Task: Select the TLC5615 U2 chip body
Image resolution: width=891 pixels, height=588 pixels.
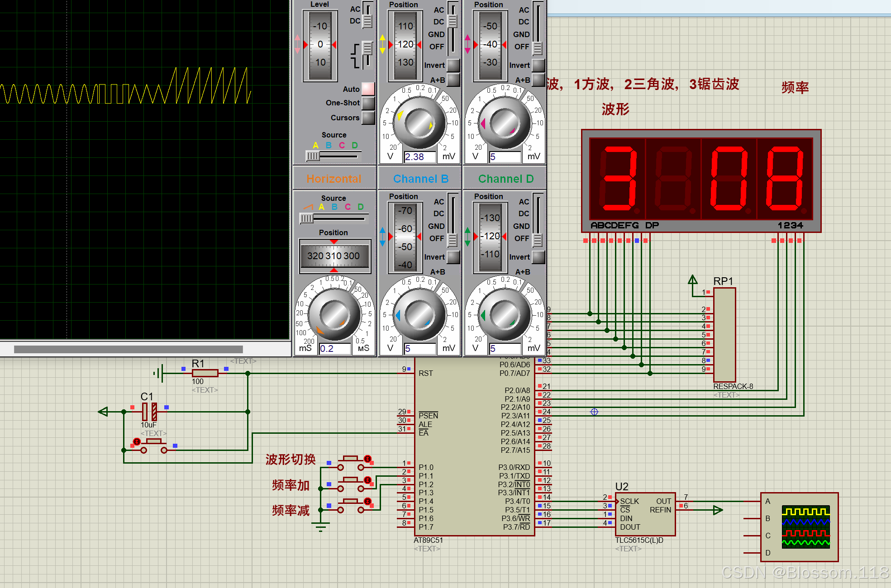Action: pyautogui.click(x=645, y=514)
